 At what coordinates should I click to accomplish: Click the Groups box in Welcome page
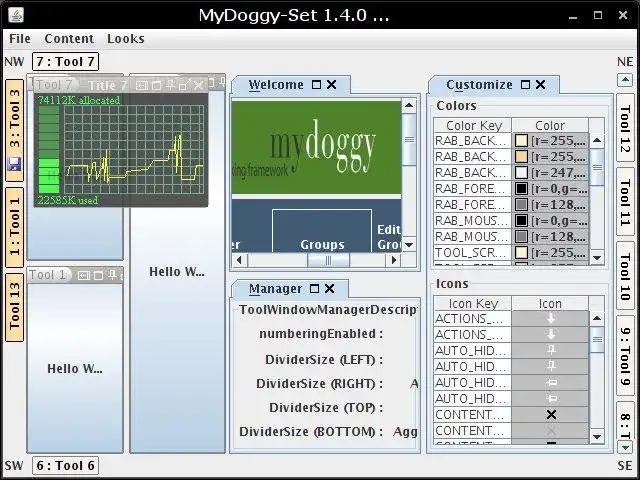click(322, 231)
